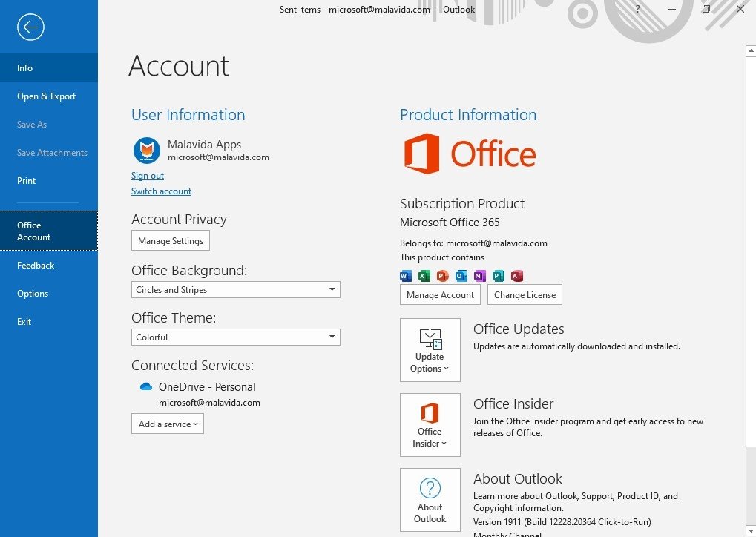Image resolution: width=756 pixels, height=537 pixels.
Task: Click the Publisher app icon
Action: [x=498, y=276]
